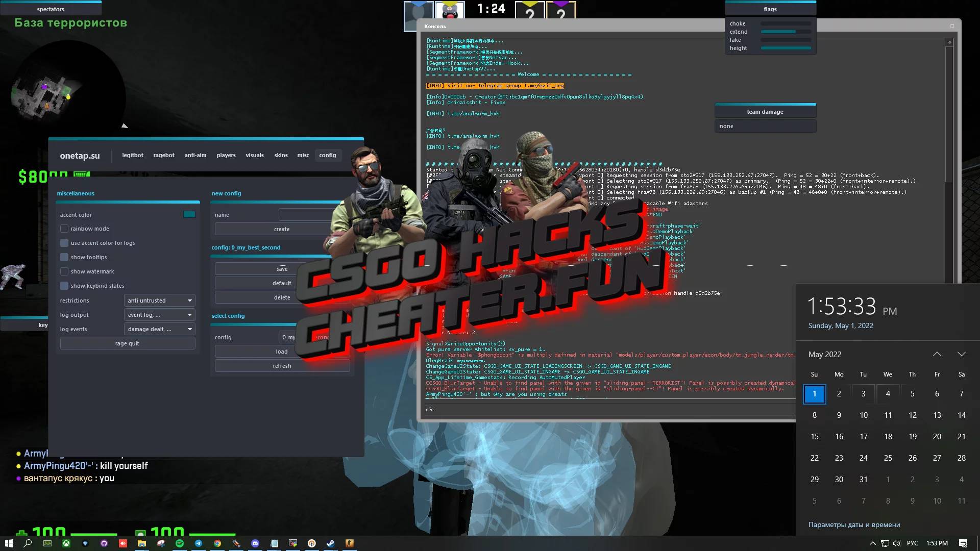Collapse to previous month in the calendar

coord(937,354)
